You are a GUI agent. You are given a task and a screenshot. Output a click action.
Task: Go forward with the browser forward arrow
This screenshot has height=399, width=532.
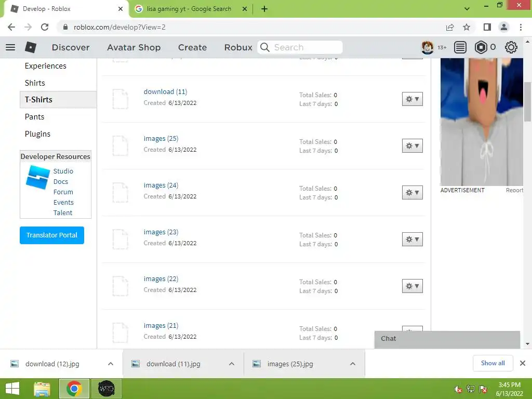pos(28,27)
